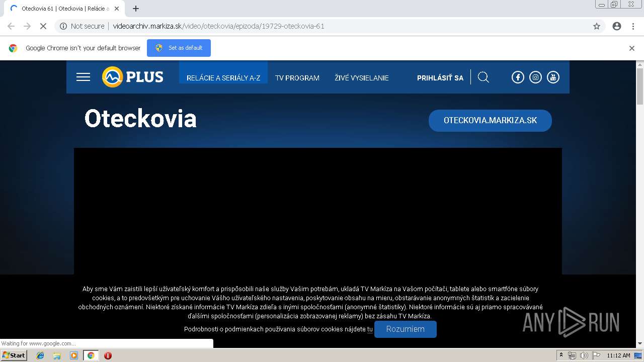Viewport: 644px width, 362px height.
Task: Open a new browser tab
Action: (135, 9)
